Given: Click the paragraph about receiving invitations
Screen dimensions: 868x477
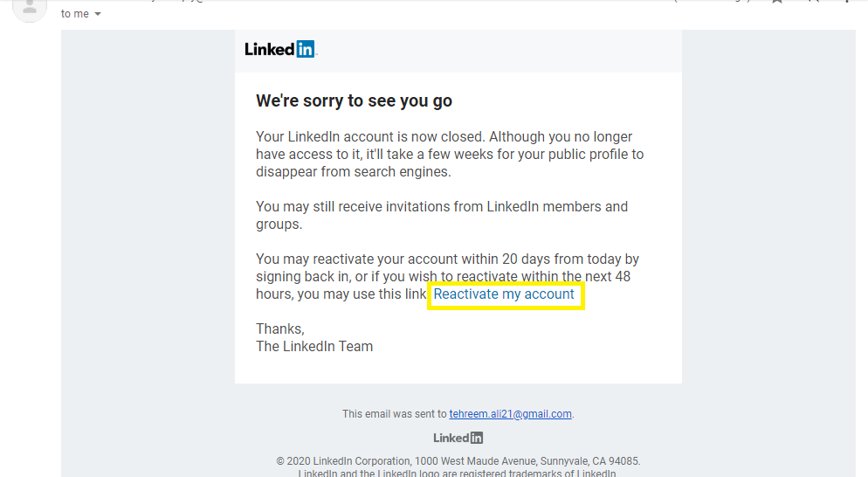Looking at the screenshot, I should pyautogui.click(x=442, y=216).
